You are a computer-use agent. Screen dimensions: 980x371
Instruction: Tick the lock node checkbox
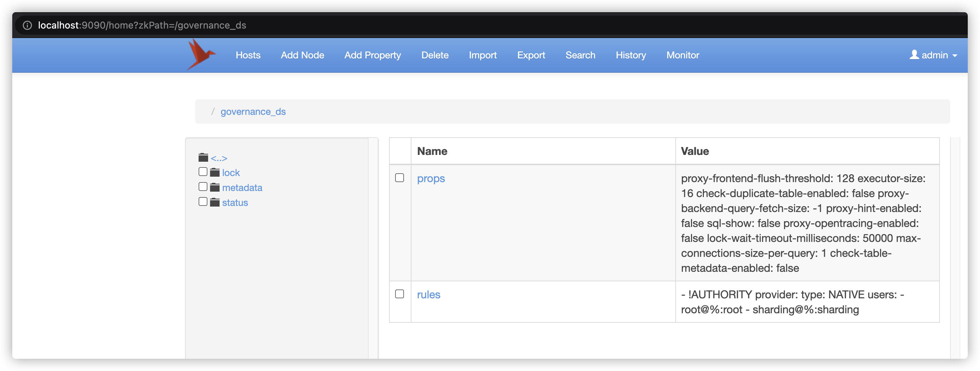tap(203, 172)
